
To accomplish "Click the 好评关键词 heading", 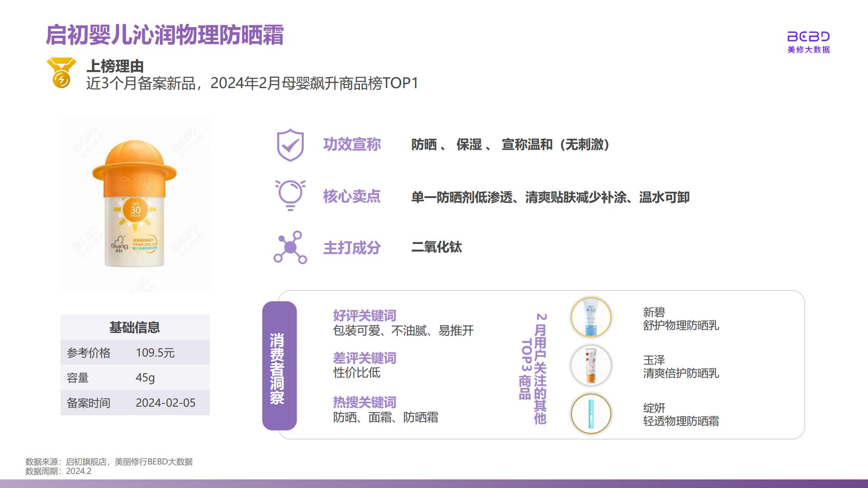I will click(x=364, y=315).
